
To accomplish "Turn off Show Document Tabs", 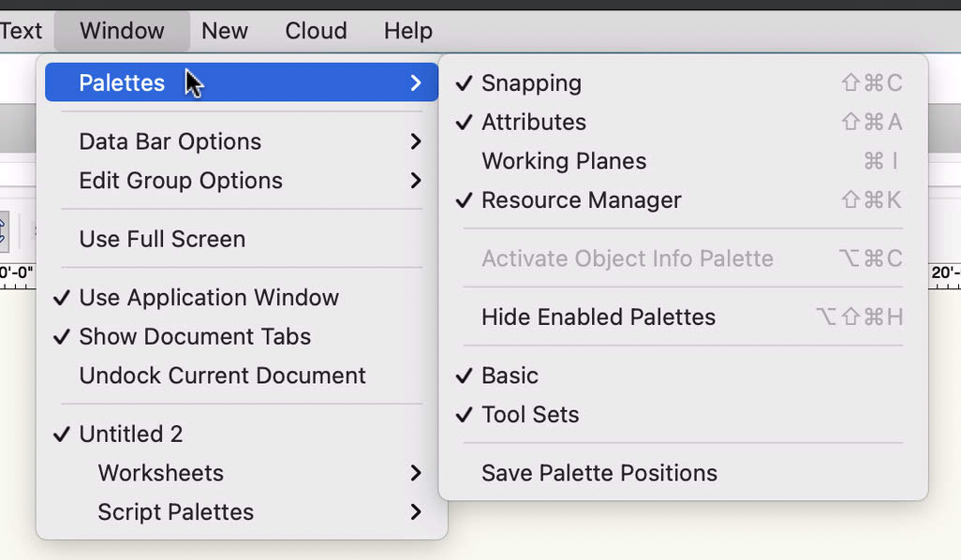I will [x=194, y=337].
